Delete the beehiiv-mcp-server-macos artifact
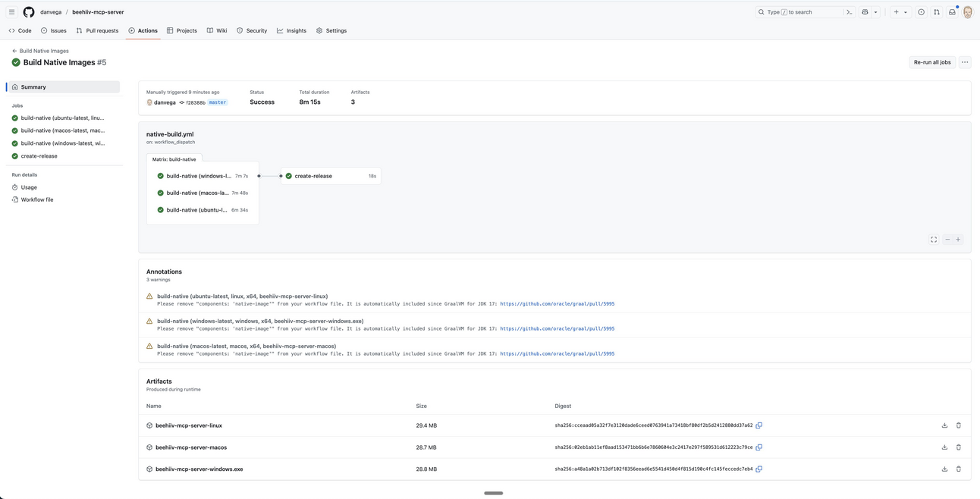980x499 pixels. [958, 447]
